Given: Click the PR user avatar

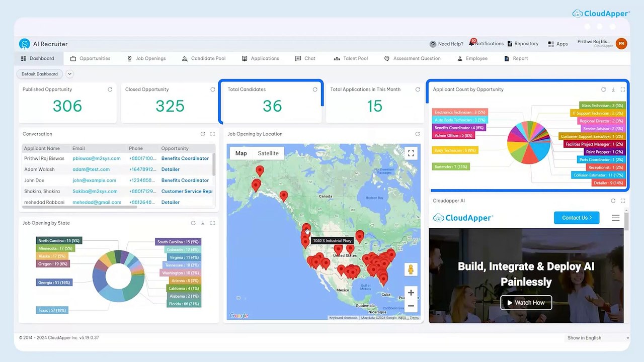Looking at the screenshot, I should point(621,44).
